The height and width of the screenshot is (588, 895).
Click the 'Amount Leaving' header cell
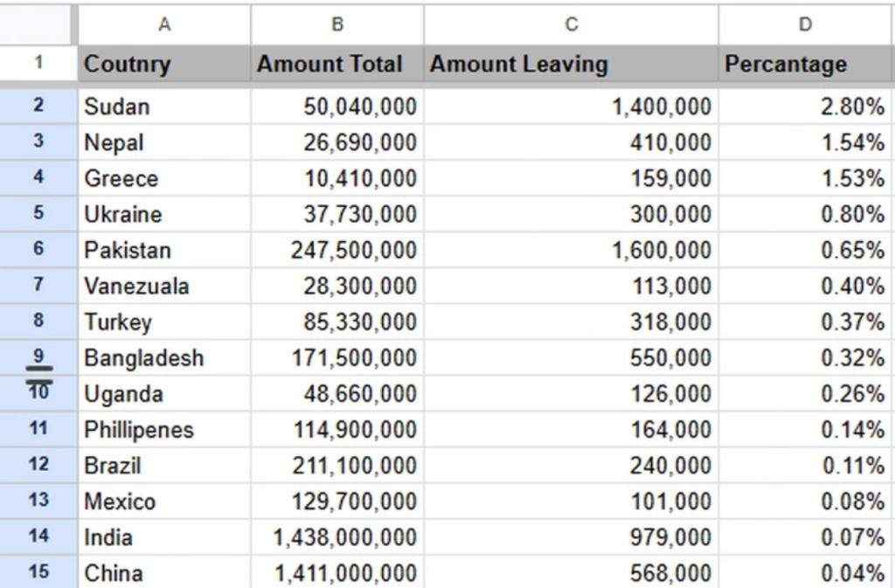coord(571,65)
